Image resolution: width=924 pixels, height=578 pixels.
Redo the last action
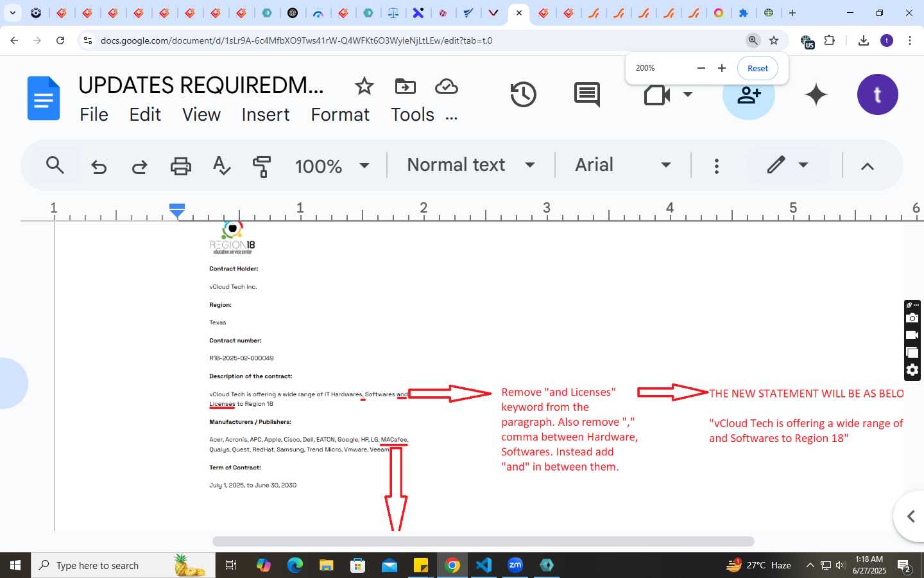(x=139, y=166)
